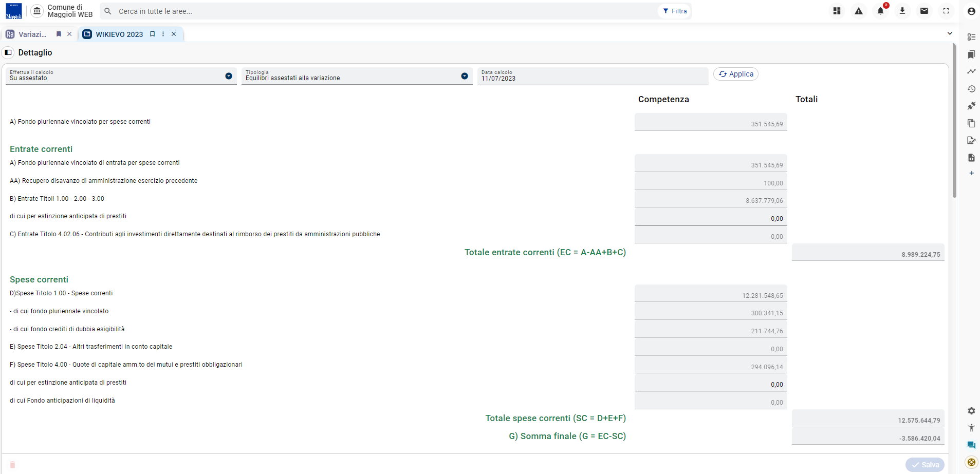Toggle the Dettaglio side panel icon
980x474 pixels.
pyautogui.click(x=8, y=52)
